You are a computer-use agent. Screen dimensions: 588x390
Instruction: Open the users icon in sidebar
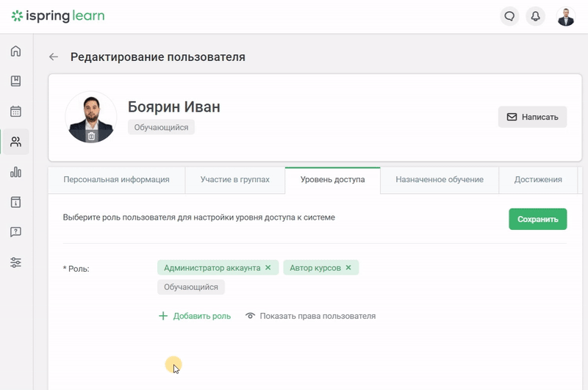tap(15, 142)
